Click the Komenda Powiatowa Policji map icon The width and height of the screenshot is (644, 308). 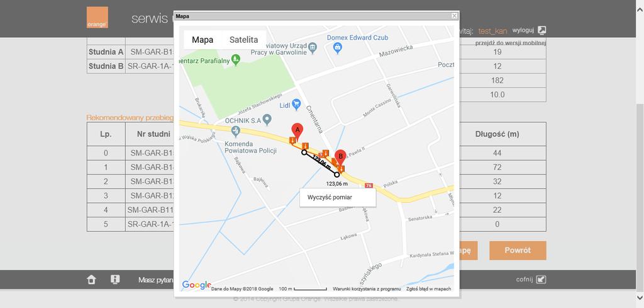(x=235, y=131)
